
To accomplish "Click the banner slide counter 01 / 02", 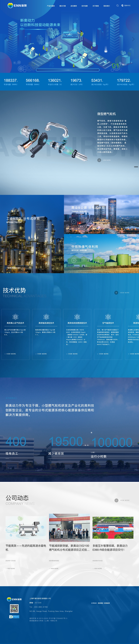I will click(118, 66).
